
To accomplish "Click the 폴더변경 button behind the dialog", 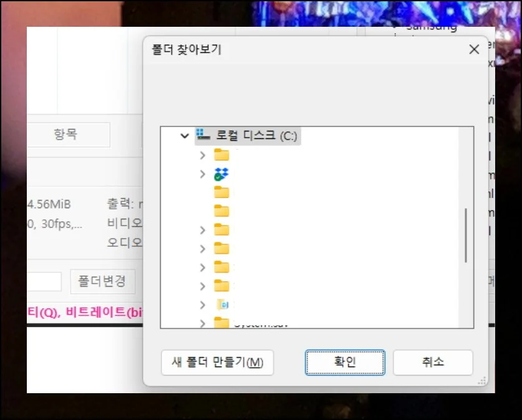I will pyautogui.click(x=102, y=281).
